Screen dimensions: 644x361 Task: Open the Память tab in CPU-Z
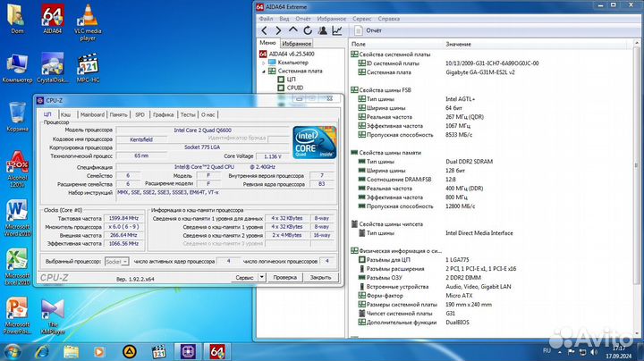(118, 114)
